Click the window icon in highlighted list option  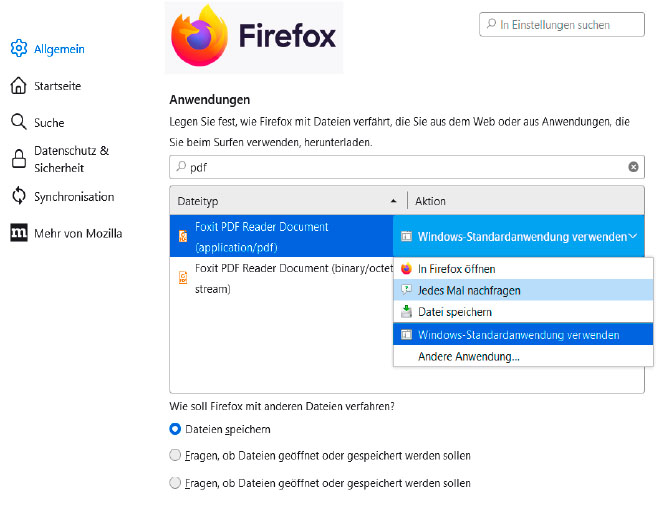pos(406,335)
